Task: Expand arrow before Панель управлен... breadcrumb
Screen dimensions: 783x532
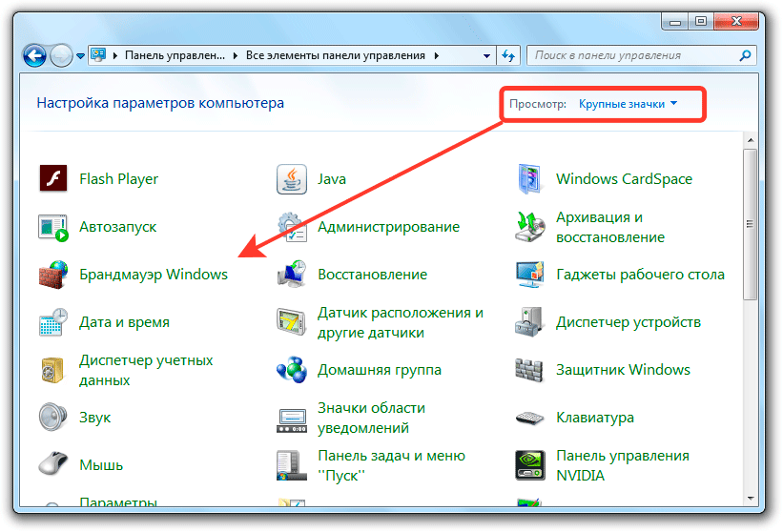Action: point(114,55)
